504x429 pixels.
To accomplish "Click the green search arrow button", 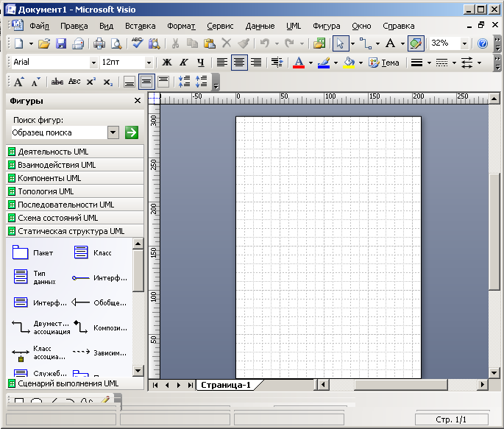I will pyautogui.click(x=132, y=132).
